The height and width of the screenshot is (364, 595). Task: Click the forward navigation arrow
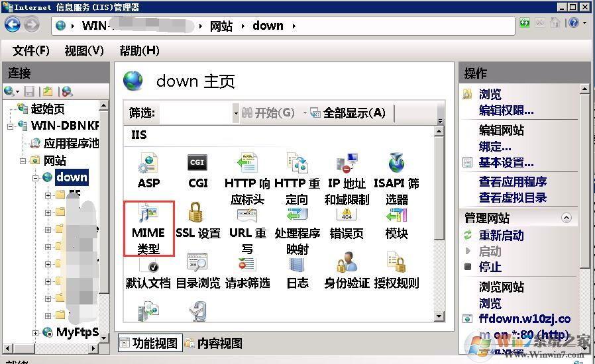pos(32,25)
